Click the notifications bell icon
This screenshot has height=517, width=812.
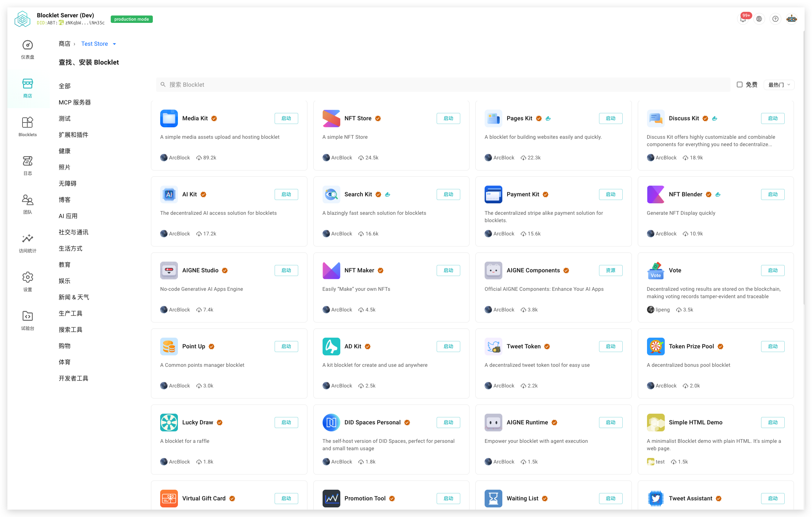click(x=743, y=19)
